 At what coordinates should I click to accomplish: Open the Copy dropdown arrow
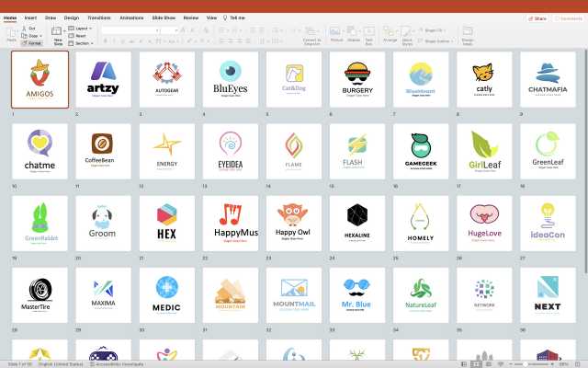[41, 36]
